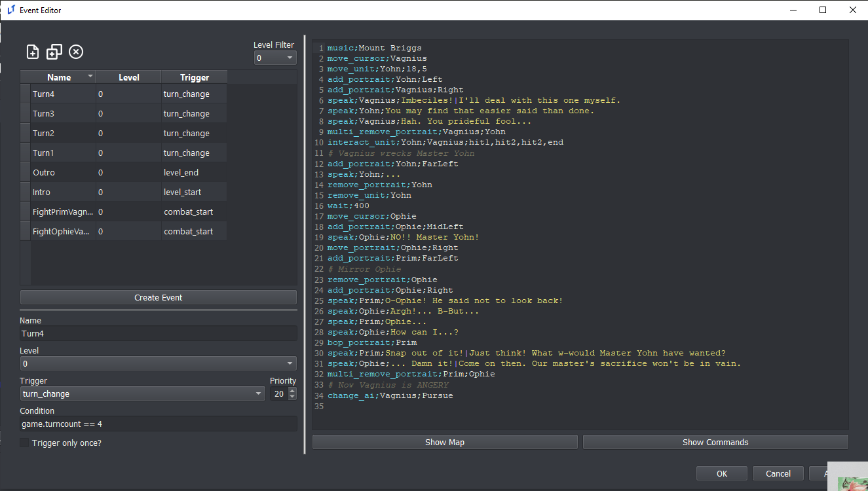Click empty script line 35

[580, 406]
